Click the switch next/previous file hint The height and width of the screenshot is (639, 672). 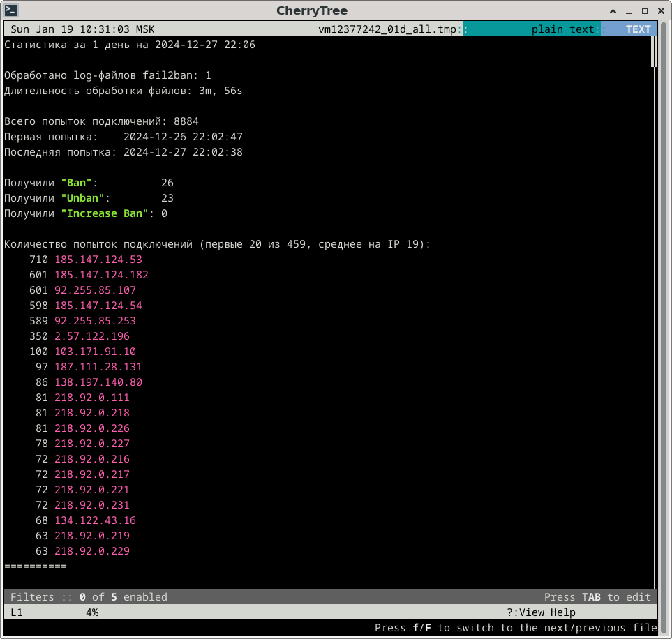point(515,628)
